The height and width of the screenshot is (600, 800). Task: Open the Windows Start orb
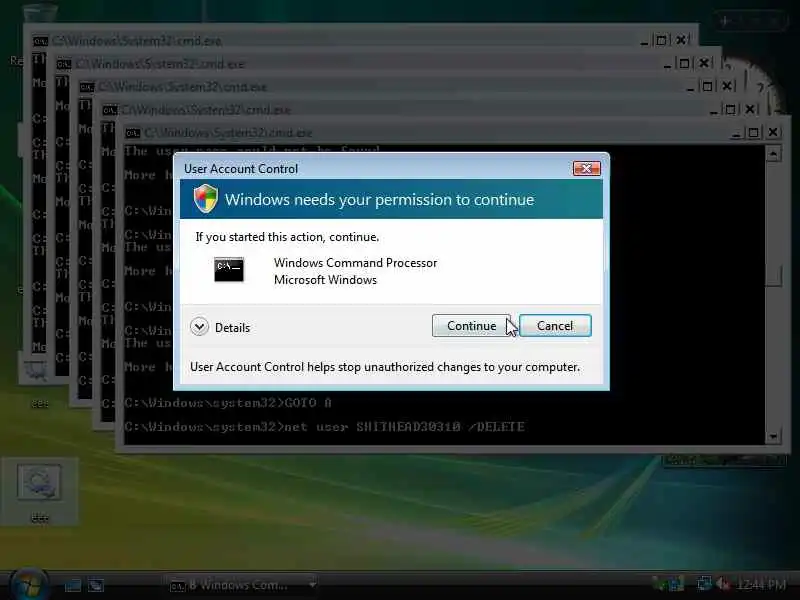coord(29,585)
